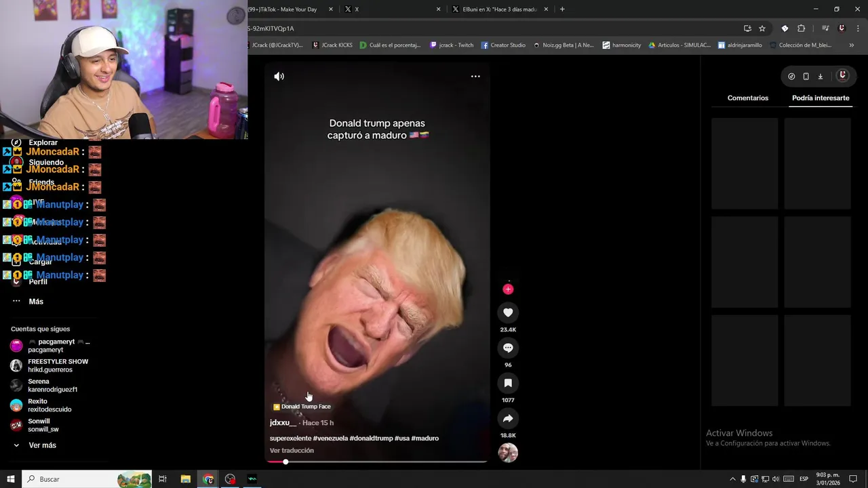Viewport: 868px width, 488px height.
Task: Open the Windows Start menu
Action: (x=11, y=479)
